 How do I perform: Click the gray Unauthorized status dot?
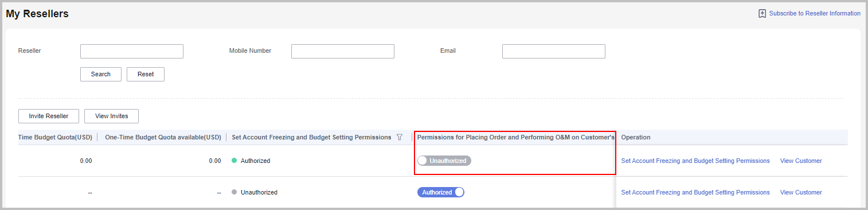234,192
